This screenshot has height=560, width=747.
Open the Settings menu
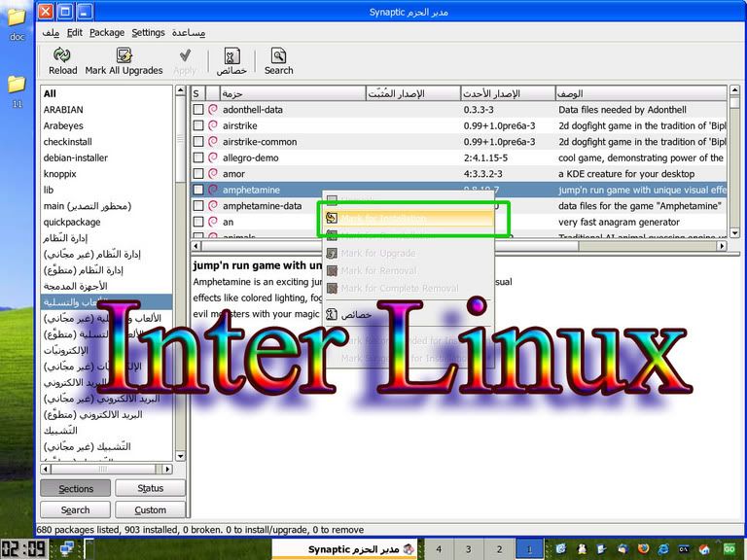click(148, 32)
